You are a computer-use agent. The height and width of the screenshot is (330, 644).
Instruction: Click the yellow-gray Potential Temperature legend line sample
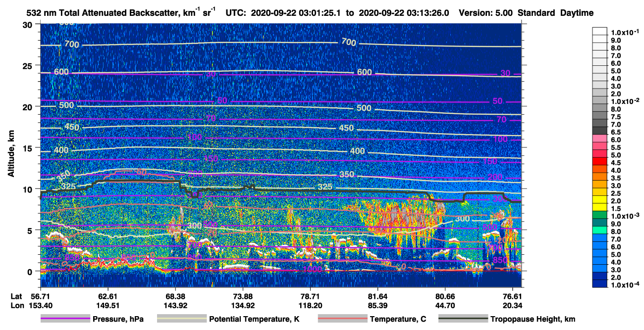point(181,319)
